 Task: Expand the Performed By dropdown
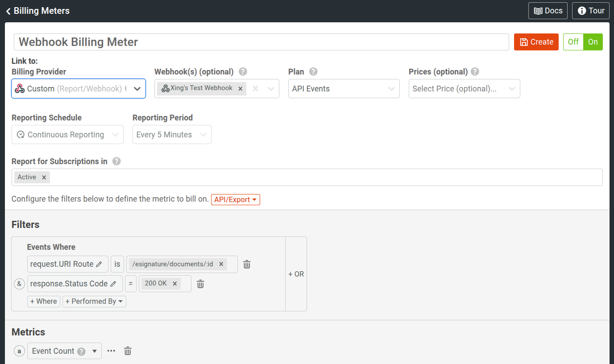click(94, 301)
